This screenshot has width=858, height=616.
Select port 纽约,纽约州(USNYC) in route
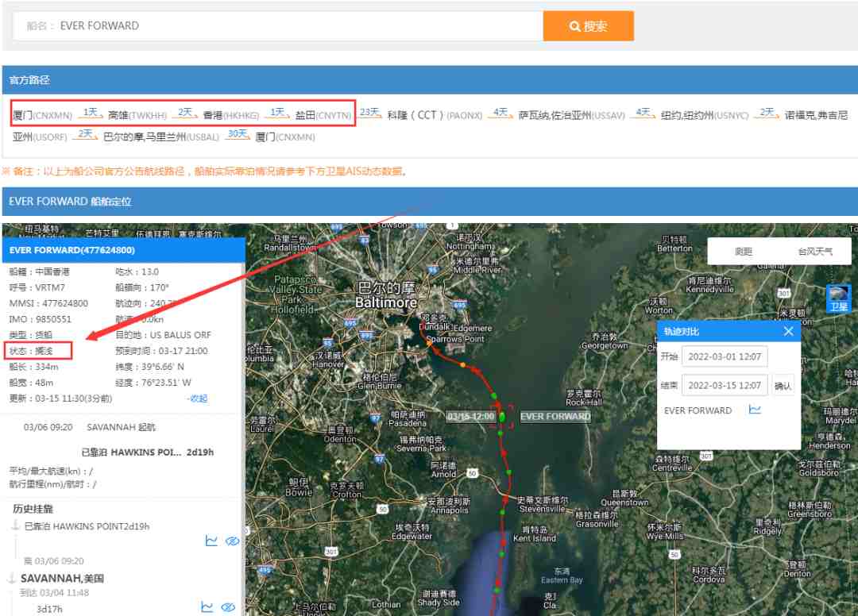coord(704,115)
